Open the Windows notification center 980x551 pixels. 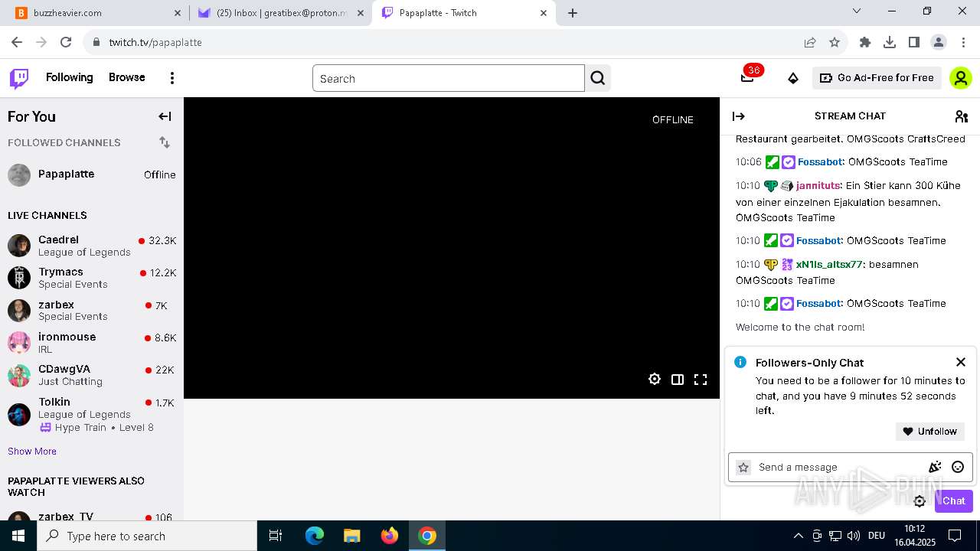[955, 536]
